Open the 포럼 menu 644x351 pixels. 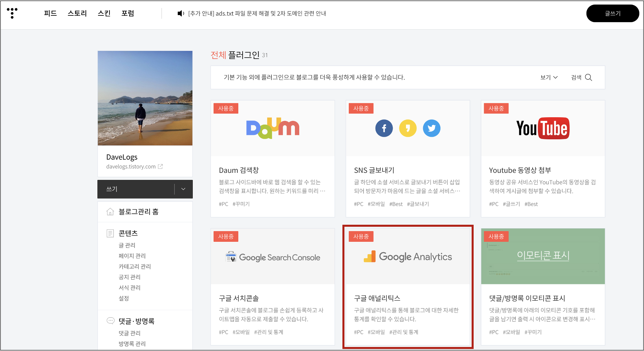point(128,13)
